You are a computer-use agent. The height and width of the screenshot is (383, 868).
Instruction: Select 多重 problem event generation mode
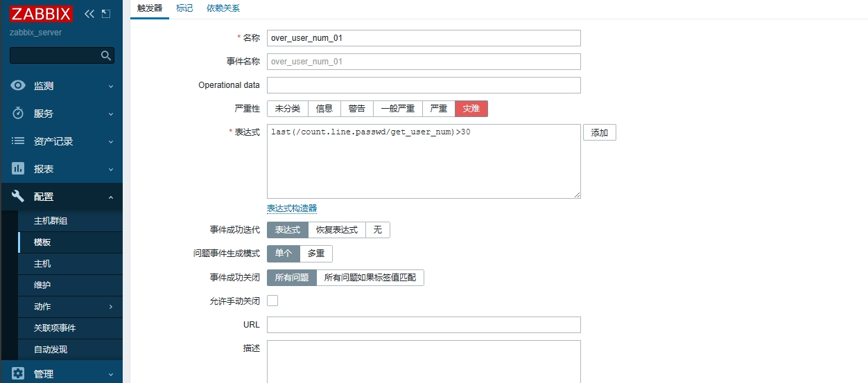point(316,253)
